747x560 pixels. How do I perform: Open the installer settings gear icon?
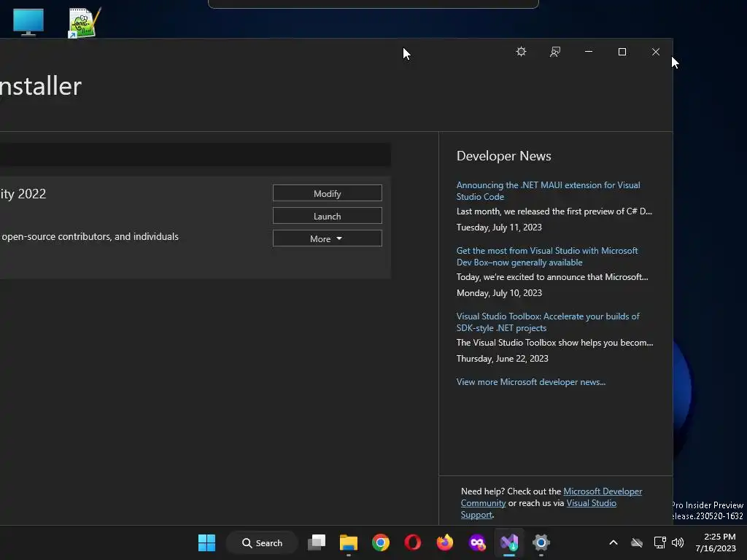[521, 52]
